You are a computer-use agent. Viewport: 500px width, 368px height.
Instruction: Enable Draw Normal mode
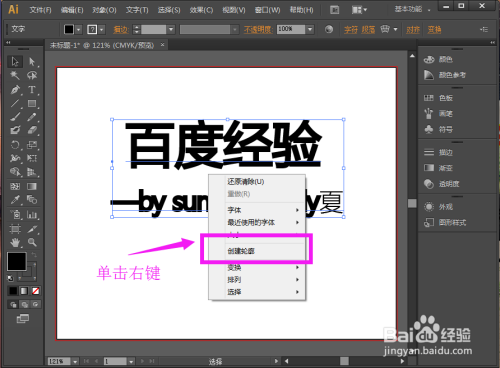[13, 304]
